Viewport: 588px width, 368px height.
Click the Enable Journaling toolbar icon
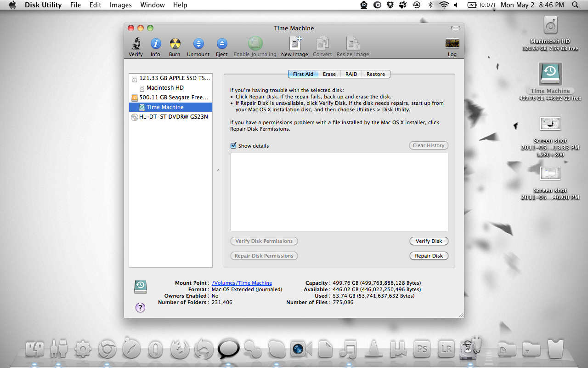pyautogui.click(x=255, y=43)
